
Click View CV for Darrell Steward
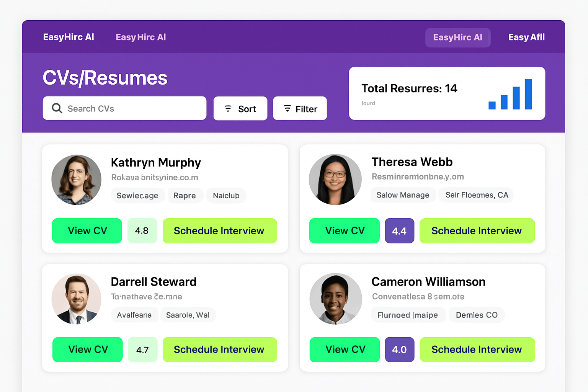pos(87,350)
